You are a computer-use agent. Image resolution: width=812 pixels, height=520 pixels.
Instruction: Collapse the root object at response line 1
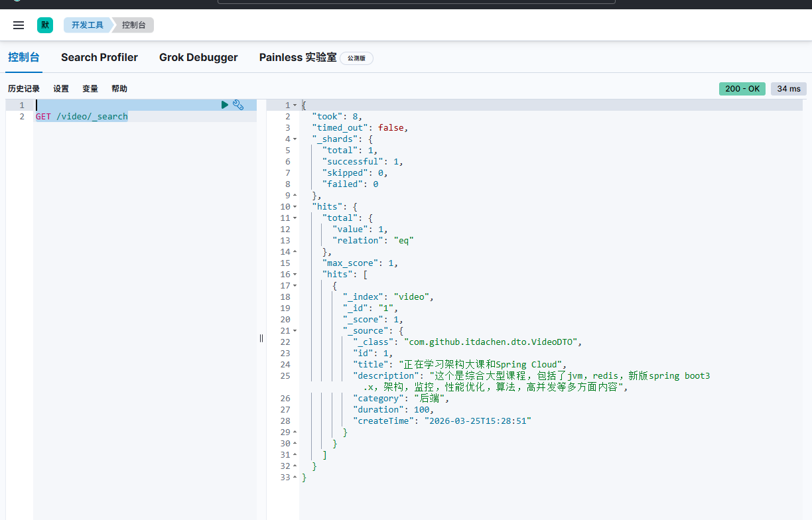[295, 105]
